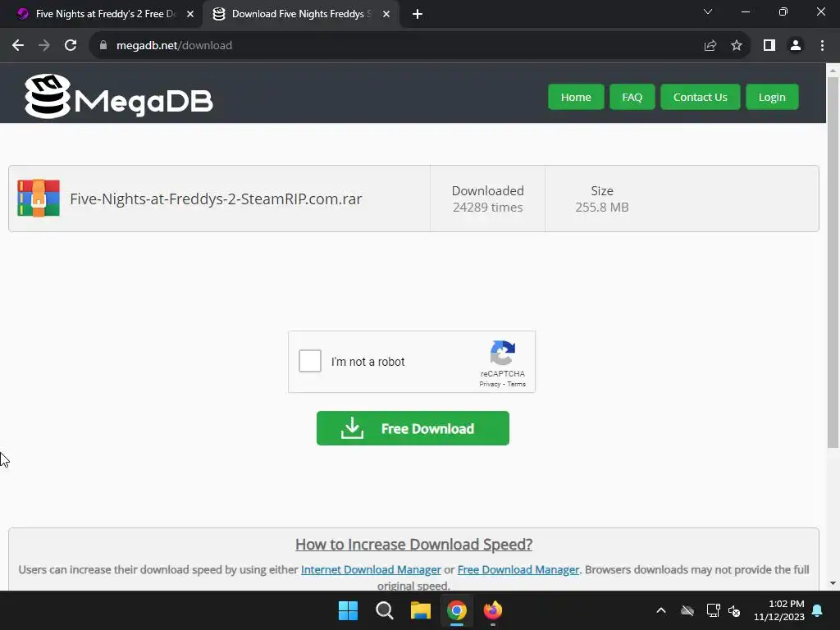
Task: Bookmark this page with star icon
Action: click(x=737, y=46)
